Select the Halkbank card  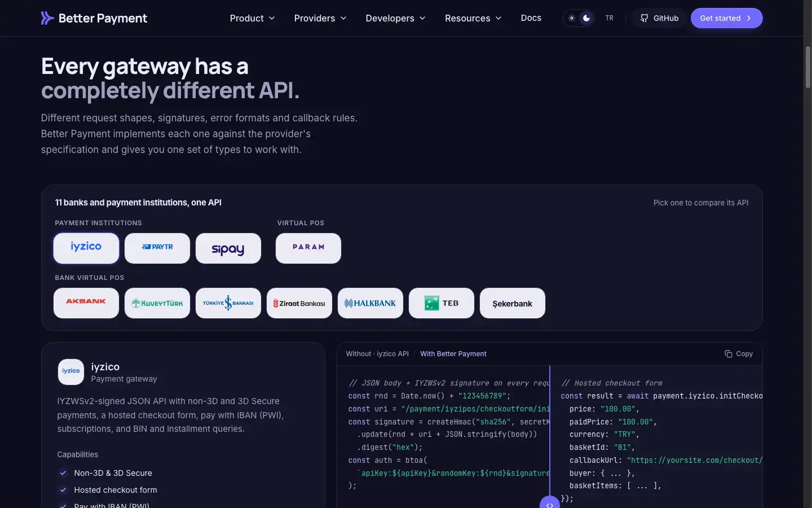[x=370, y=303]
